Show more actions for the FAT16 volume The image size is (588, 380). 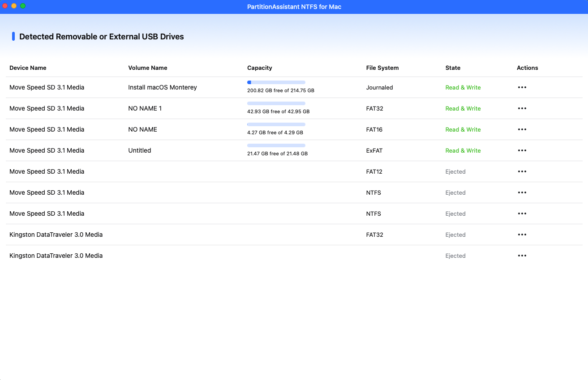522,129
